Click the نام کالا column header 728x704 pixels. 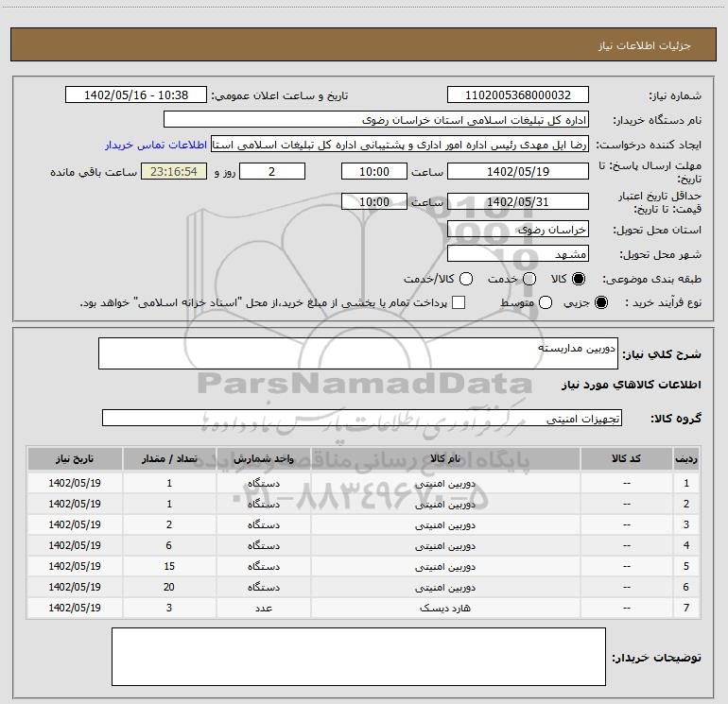444,459
